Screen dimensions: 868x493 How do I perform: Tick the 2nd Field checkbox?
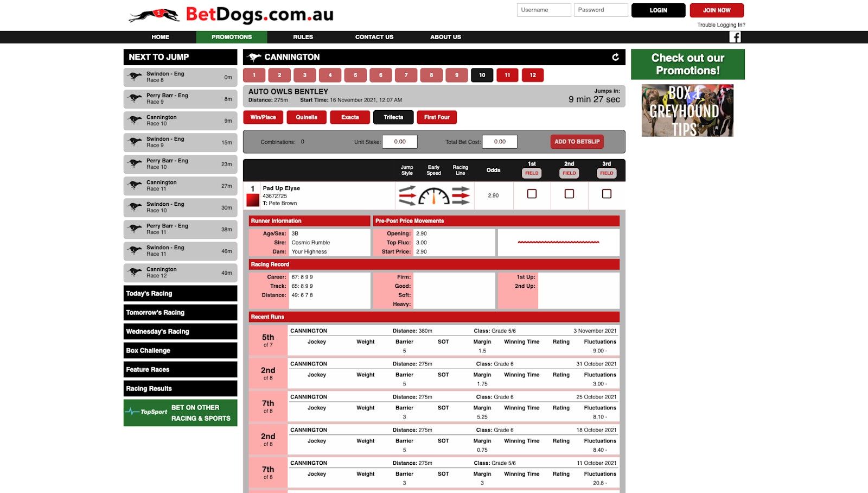(x=569, y=194)
